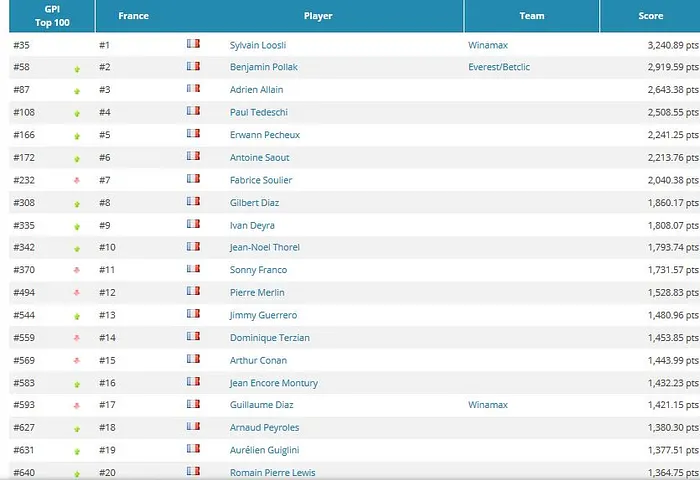Open Dominique Terzian's player page

pyautogui.click(x=270, y=338)
